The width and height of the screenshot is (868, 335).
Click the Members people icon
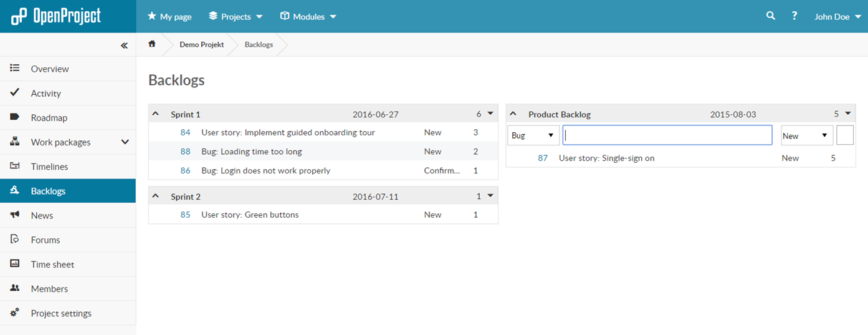(x=15, y=288)
